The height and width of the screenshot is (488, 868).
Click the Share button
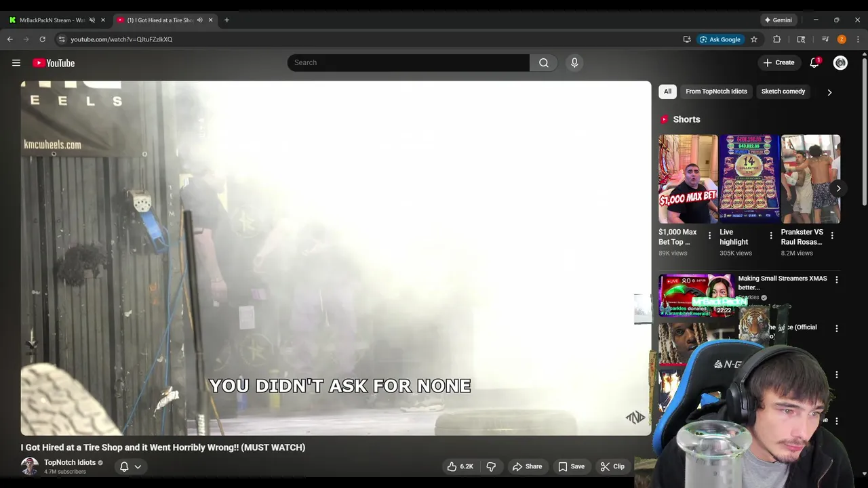[527, 466]
